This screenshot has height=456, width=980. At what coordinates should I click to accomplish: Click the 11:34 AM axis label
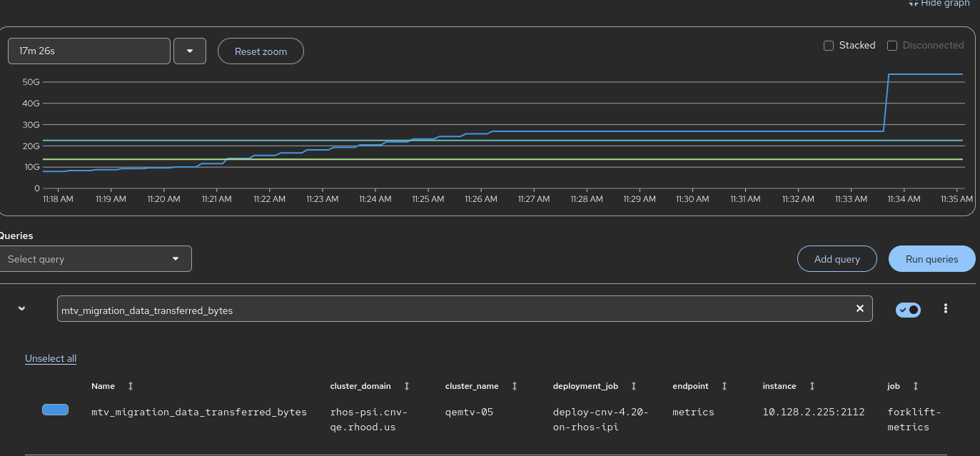pos(904,199)
